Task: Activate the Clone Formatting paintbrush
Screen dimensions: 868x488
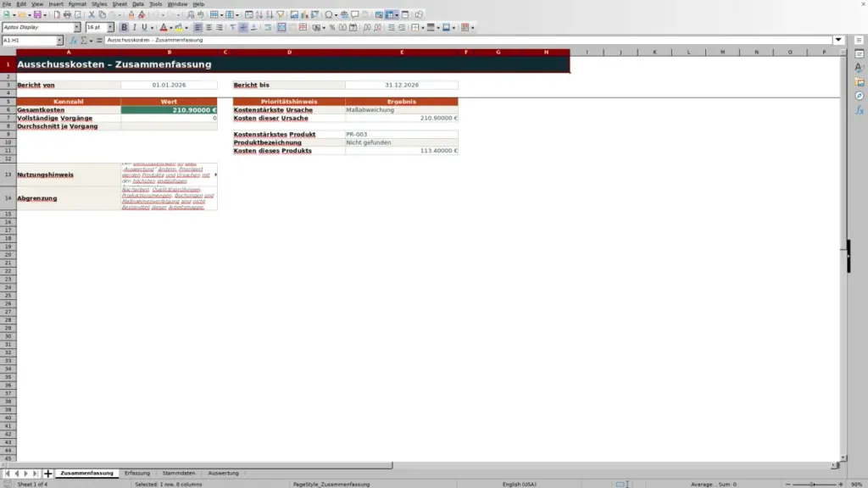Action: click(131, 15)
